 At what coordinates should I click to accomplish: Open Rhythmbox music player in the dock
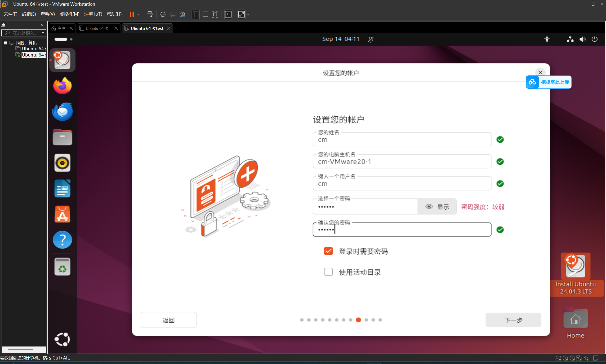pos(62,163)
